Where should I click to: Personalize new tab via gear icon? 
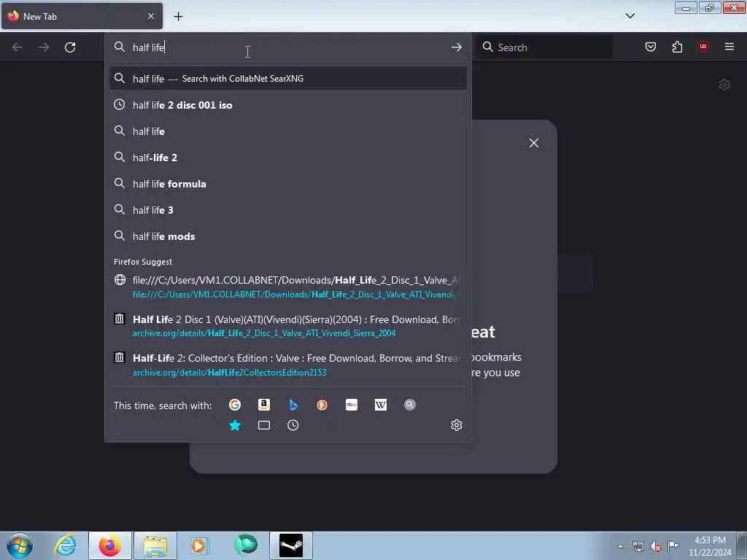[724, 85]
